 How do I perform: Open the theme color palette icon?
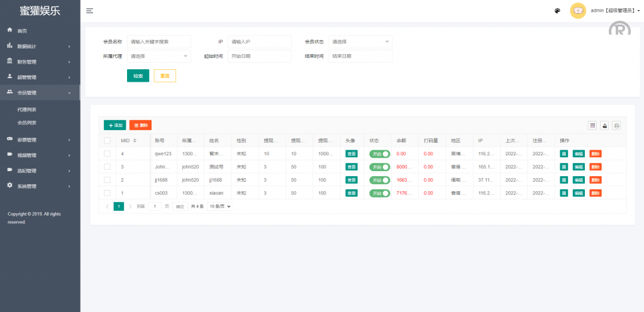click(x=557, y=11)
